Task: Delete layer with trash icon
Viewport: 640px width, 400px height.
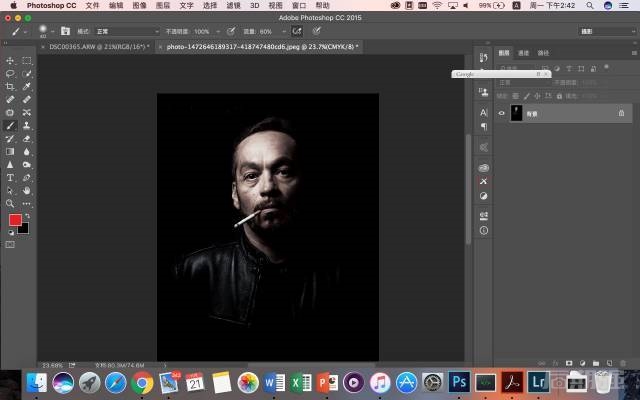Action: [x=623, y=363]
